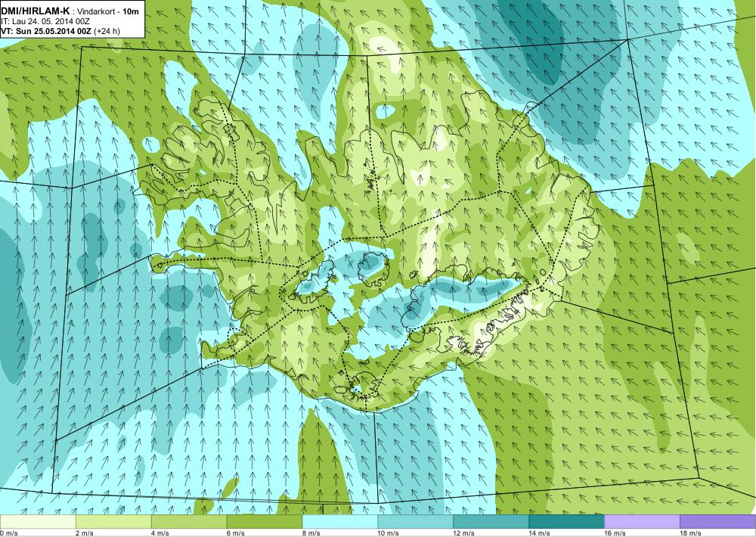The height and width of the screenshot is (537, 756).
Task: Click the '(+24 h)' forecast offset text
Action: 107,31
